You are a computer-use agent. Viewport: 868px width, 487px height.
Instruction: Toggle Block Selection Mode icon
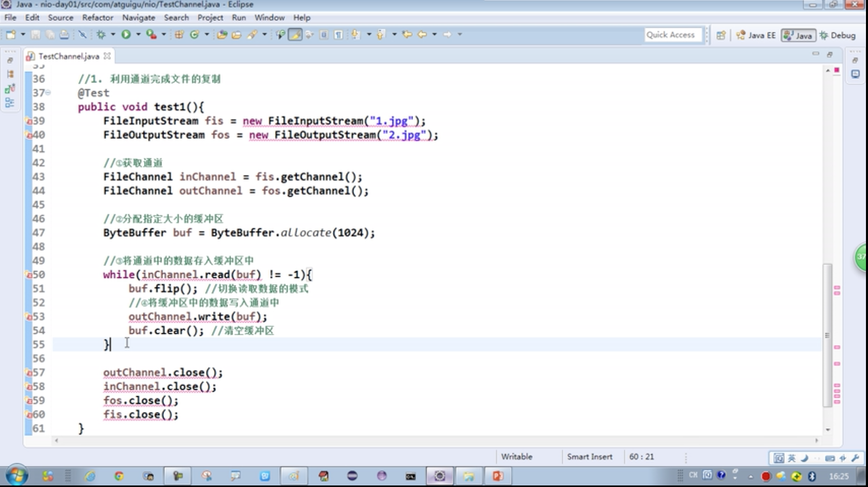[324, 34]
